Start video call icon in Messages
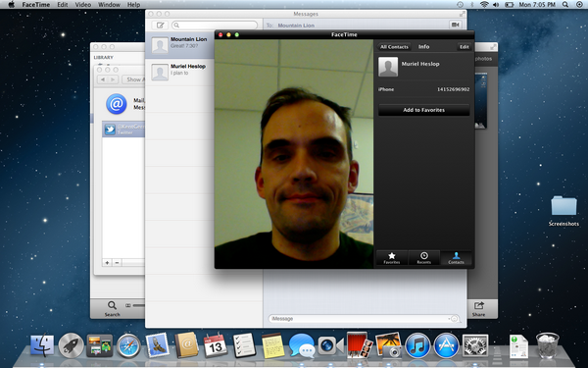 456,25
